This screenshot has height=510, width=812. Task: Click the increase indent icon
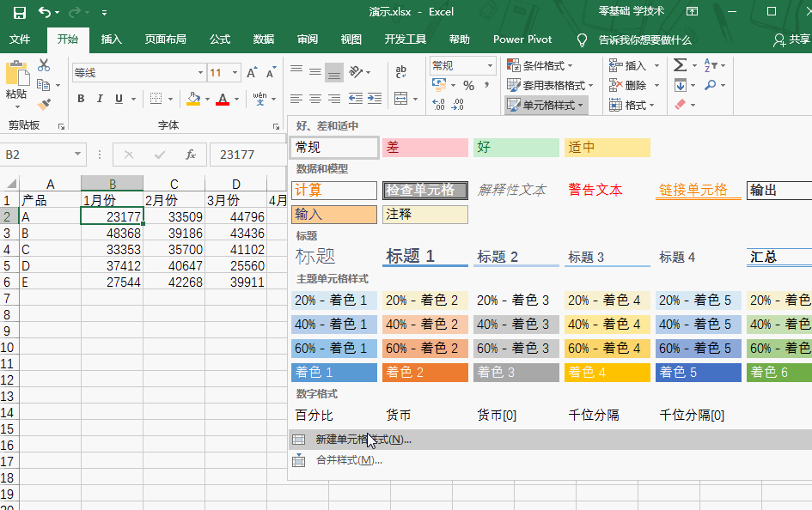click(375, 98)
